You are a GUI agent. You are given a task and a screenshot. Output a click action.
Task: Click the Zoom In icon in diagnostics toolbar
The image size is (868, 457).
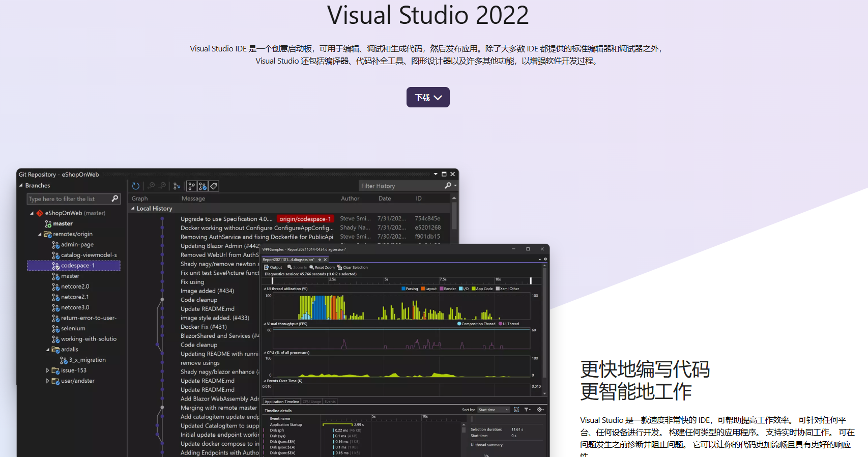pyautogui.click(x=290, y=267)
